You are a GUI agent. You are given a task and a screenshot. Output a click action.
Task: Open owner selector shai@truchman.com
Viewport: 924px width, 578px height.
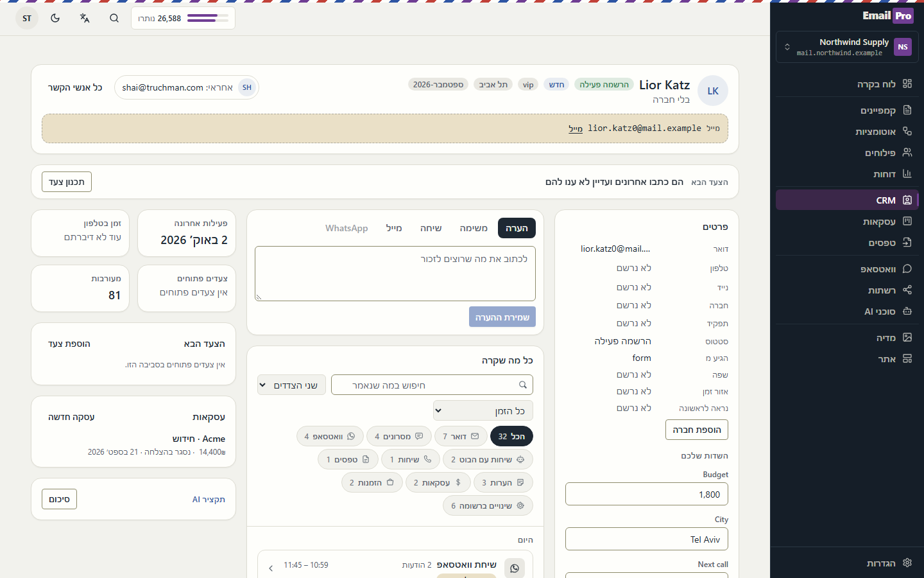187,87
